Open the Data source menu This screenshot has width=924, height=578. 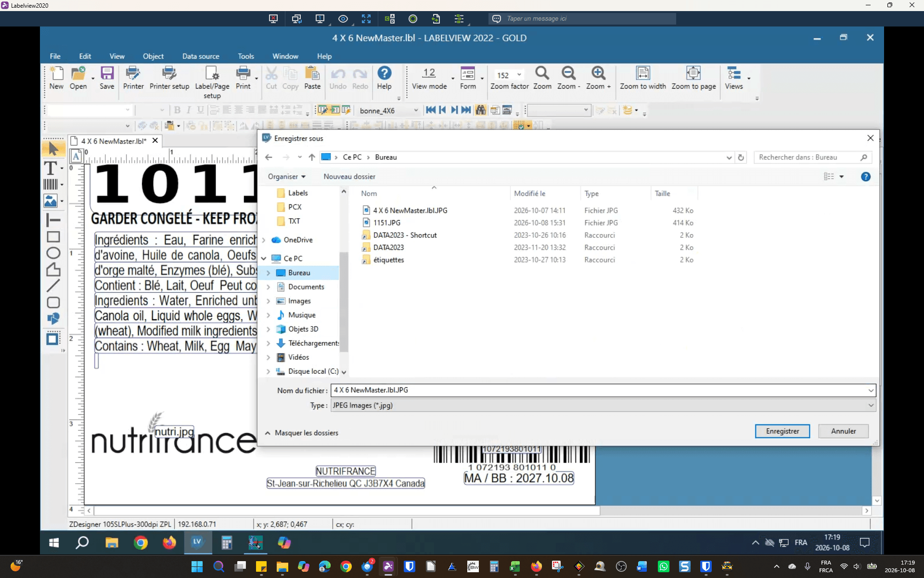(201, 56)
